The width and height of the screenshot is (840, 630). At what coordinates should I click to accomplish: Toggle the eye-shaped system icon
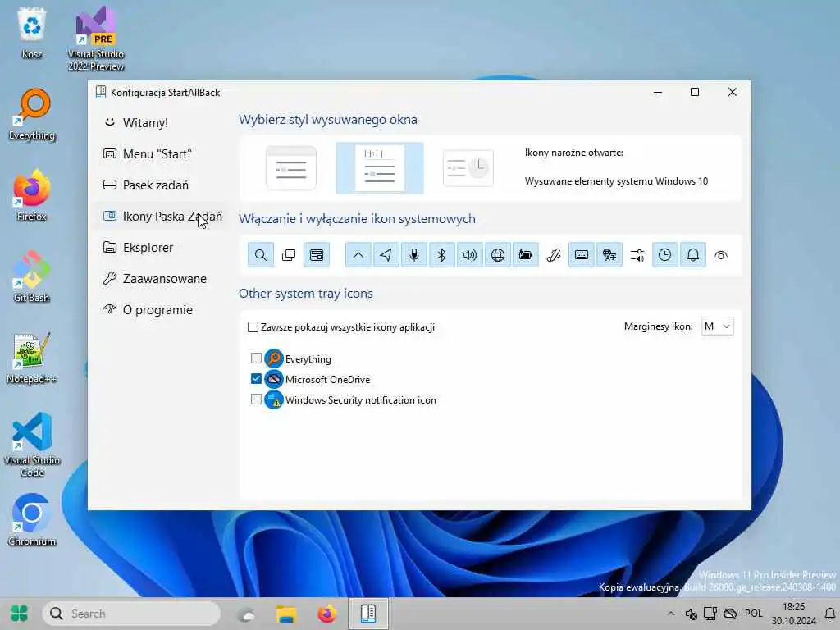point(721,255)
